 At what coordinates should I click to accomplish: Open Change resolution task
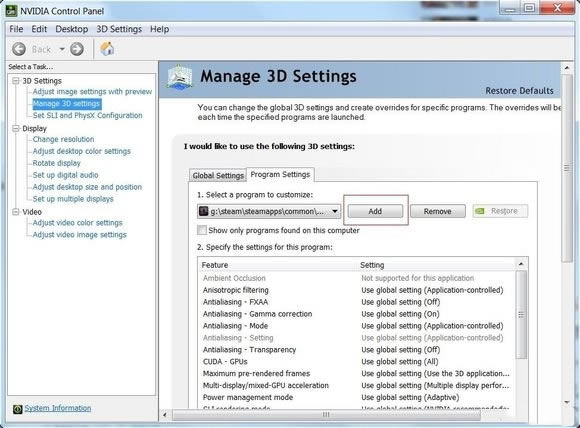coord(63,139)
